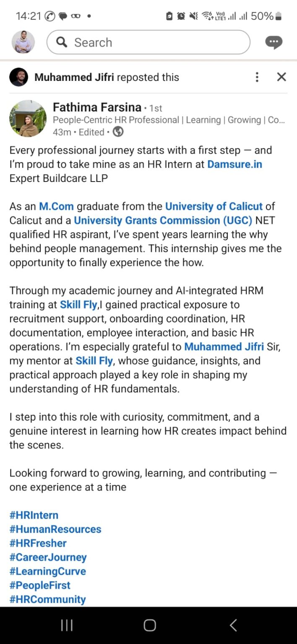
Task: Open your profile picture in header
Action: point(23,42)
